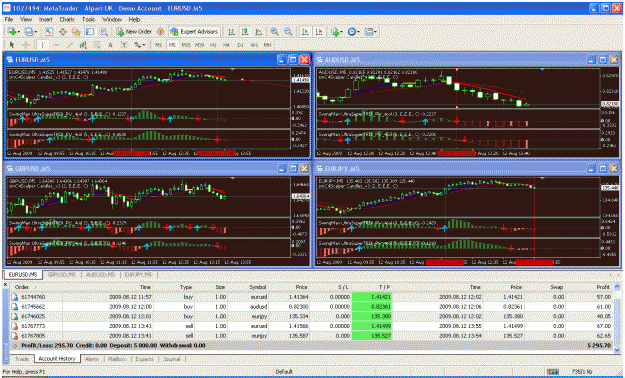Open the Experts tab in Terminal

(144, 359)
